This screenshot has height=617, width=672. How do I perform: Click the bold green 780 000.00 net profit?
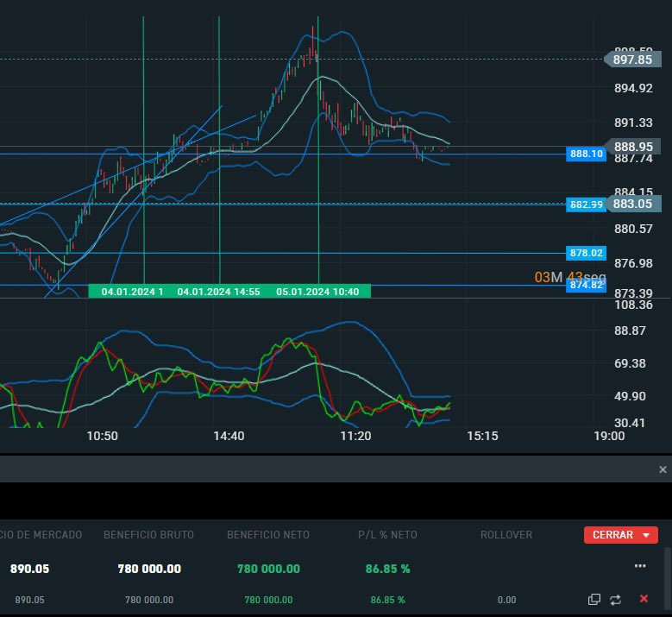pos(269,569)
